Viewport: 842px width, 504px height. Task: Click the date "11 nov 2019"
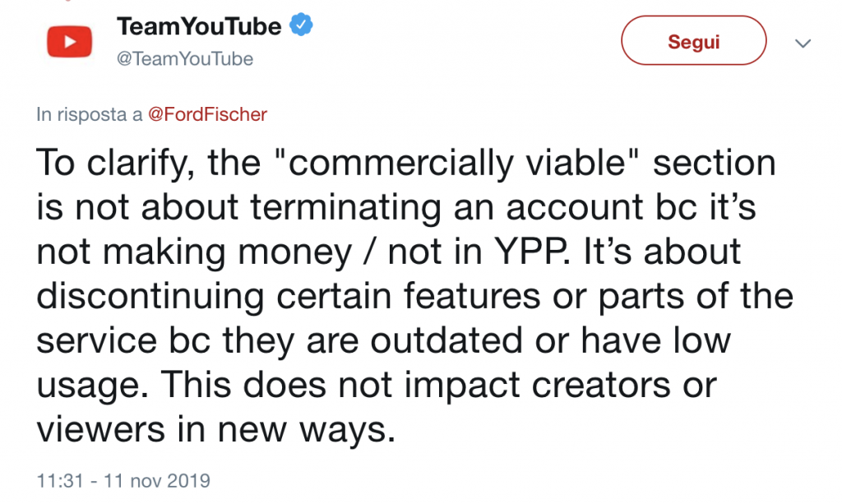click(155, 480)
